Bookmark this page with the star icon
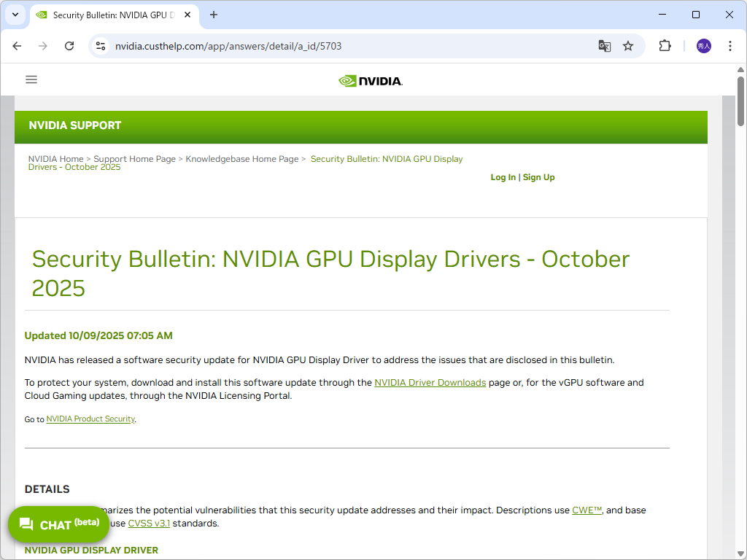The height and width of the screenshot is (560, 747). click(x=628, y=46)
